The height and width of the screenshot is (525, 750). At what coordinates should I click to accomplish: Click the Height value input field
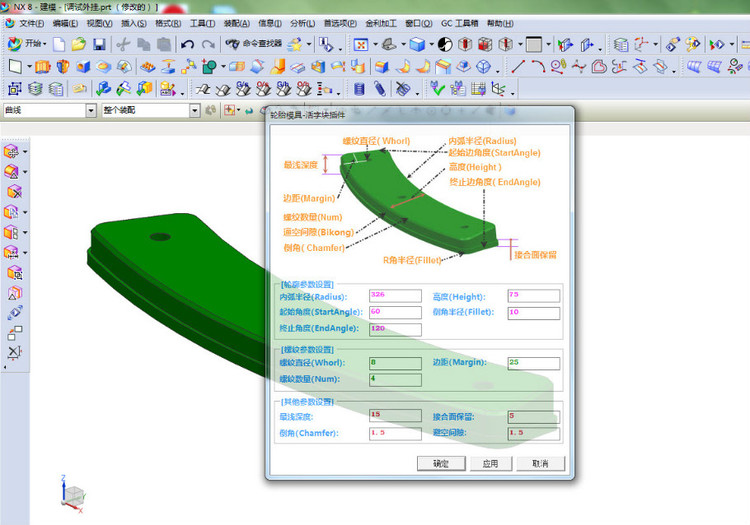tap(533, 296)
